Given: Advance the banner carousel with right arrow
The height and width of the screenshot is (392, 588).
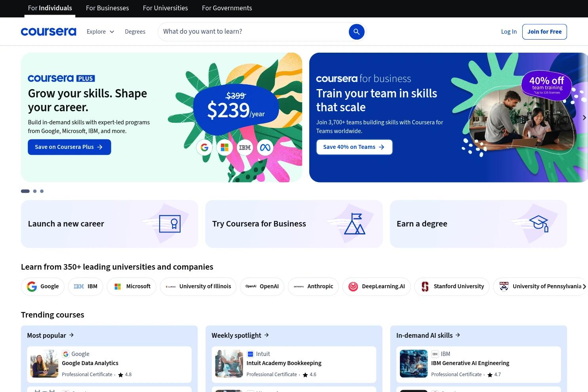Looking at the screenshot, I should click(x=584, y=118).
